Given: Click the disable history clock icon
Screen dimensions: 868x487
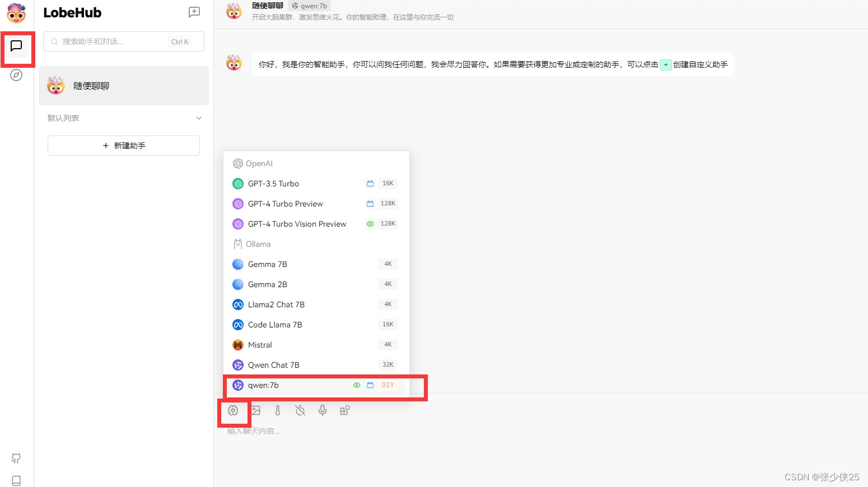Looking at the screenshot, I should point(300,410).
